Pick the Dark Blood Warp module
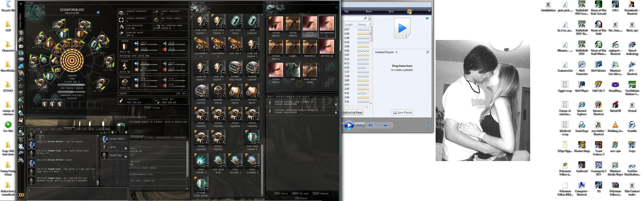 tap(218, 163)
